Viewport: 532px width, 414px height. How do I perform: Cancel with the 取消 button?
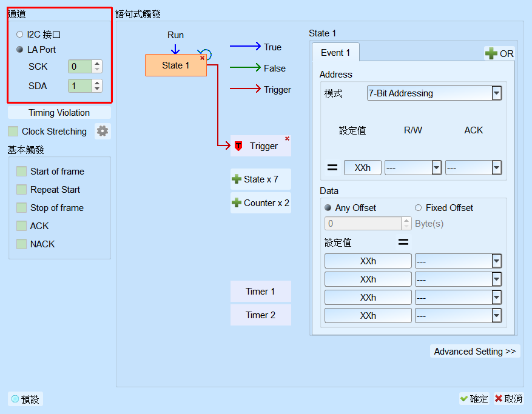(x=508, y=399)
